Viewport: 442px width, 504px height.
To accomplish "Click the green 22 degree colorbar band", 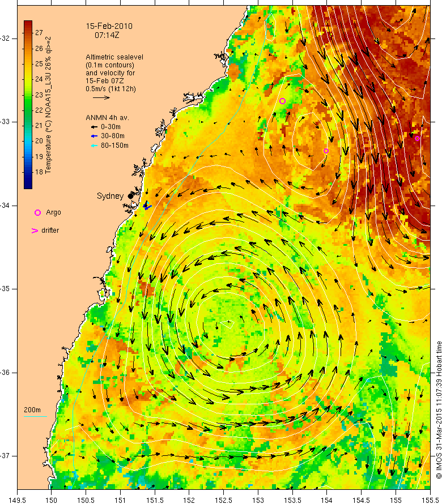I will pyautogui.click(x=28, y=110).
